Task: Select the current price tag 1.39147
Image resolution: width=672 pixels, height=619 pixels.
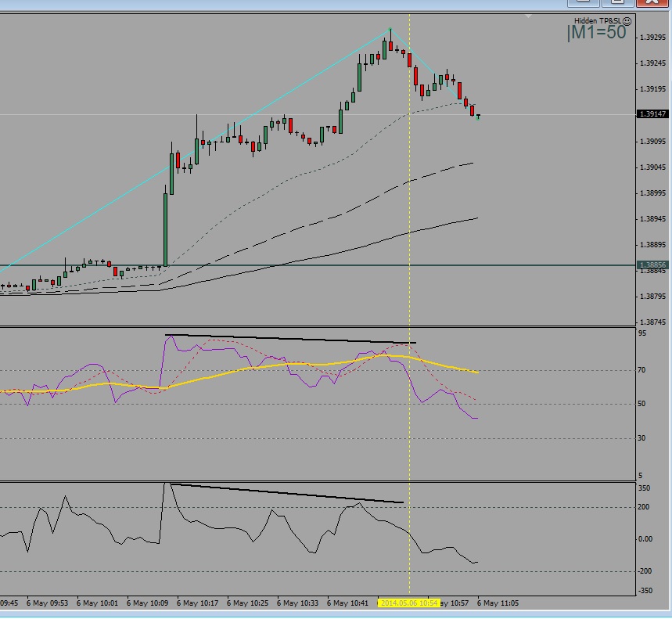Action: click(652, 114)
